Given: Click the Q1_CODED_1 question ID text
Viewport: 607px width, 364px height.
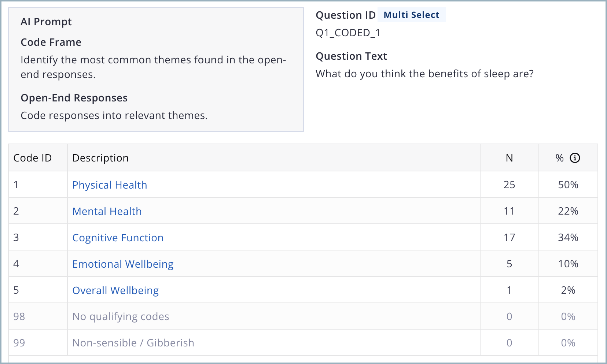Looking at the screenshot, I should (x=348, y=33).
